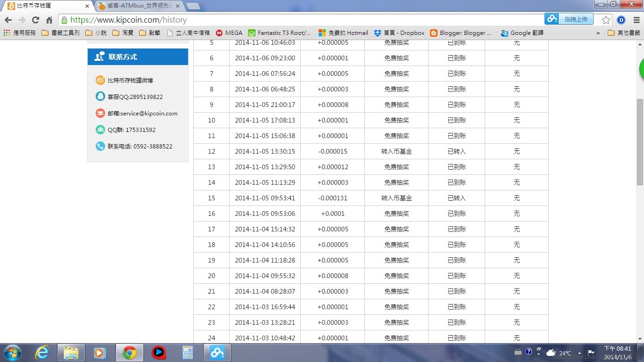Click the mail icon beside 邮箱
The width and height of the screenshot is (644, 362).
100,113
